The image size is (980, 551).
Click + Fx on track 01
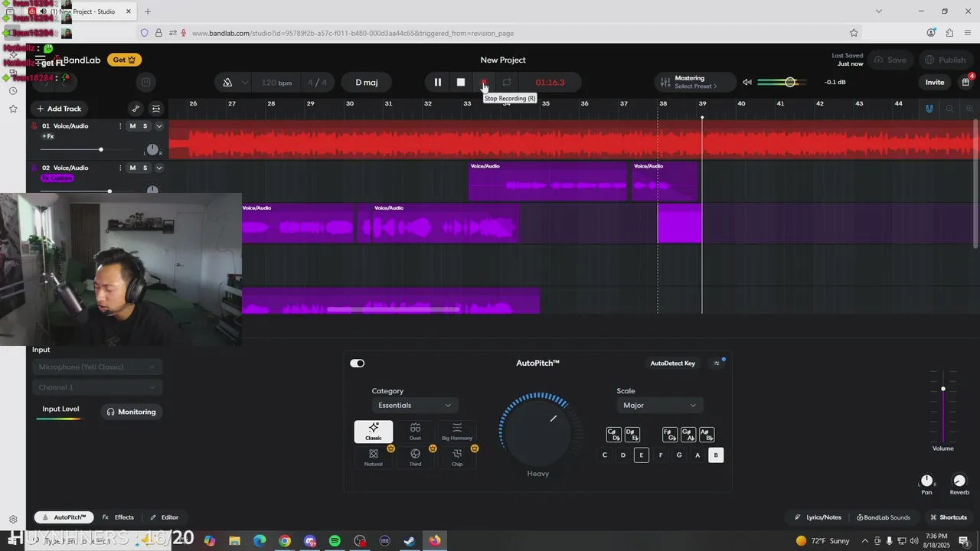tap(47, 136)
